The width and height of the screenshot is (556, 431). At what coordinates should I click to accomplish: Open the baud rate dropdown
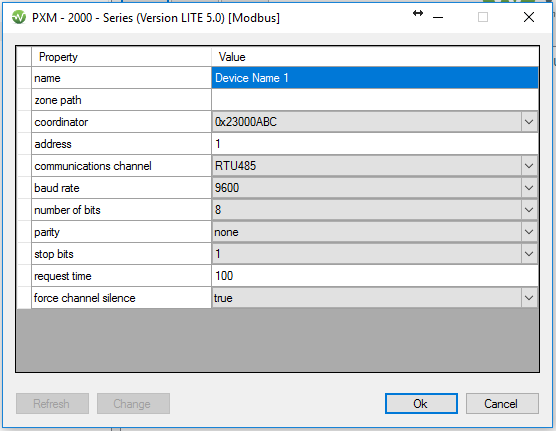[529, 188]
